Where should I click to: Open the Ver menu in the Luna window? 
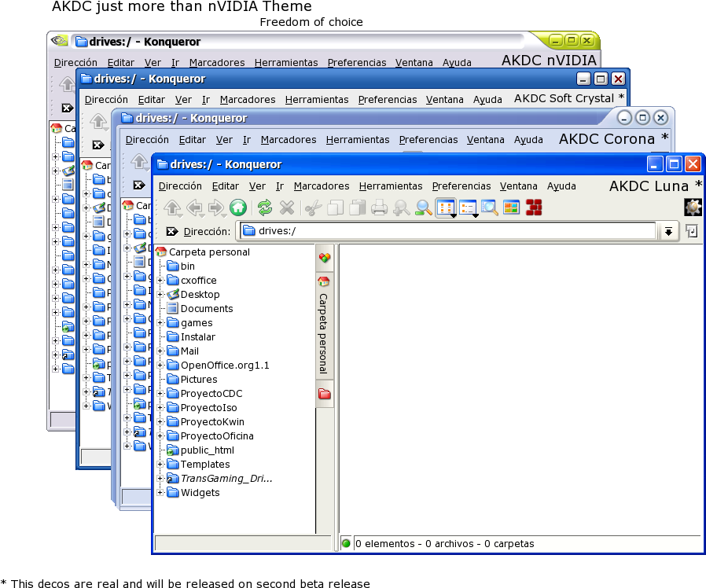tap(257, 186)
